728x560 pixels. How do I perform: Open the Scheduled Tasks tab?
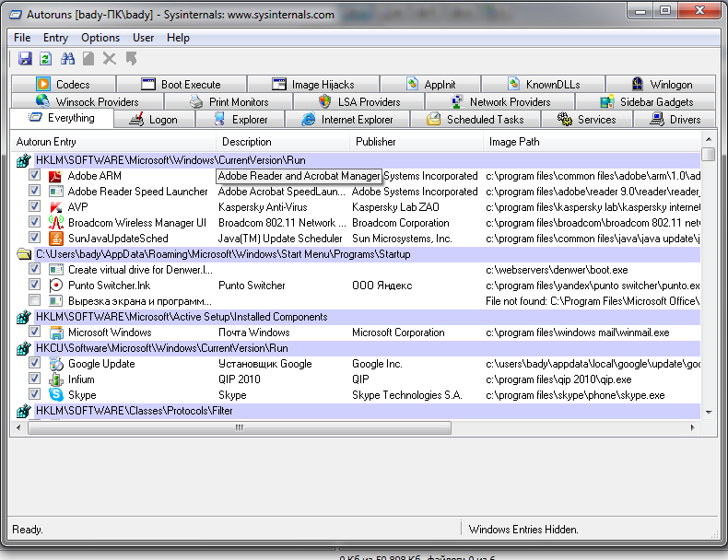[x=476, y=120]
